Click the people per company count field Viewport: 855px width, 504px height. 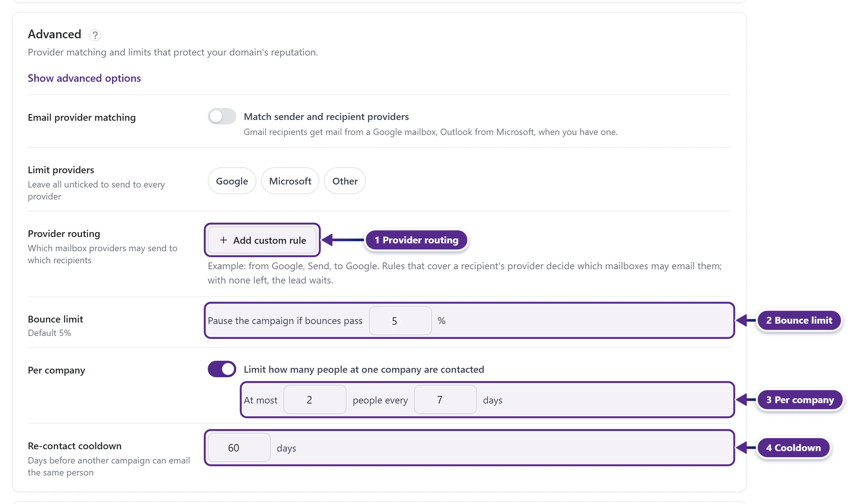pyautogui.click(x=315, y=400)
